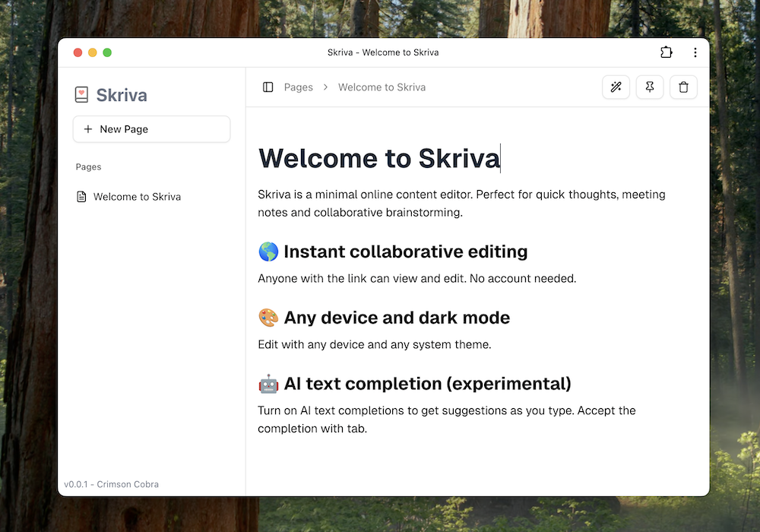The height and width of the screenshot is (532, 760).
Task: Click the Instant collaborative editing heading
Action: click(x=405, y=252)
